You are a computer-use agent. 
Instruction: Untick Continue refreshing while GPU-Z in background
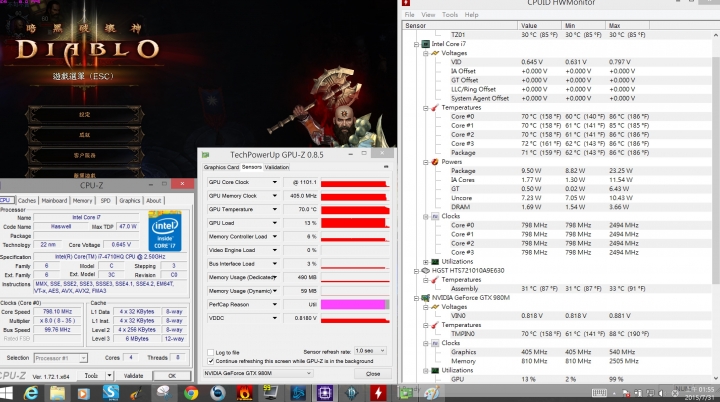(211, 361)
